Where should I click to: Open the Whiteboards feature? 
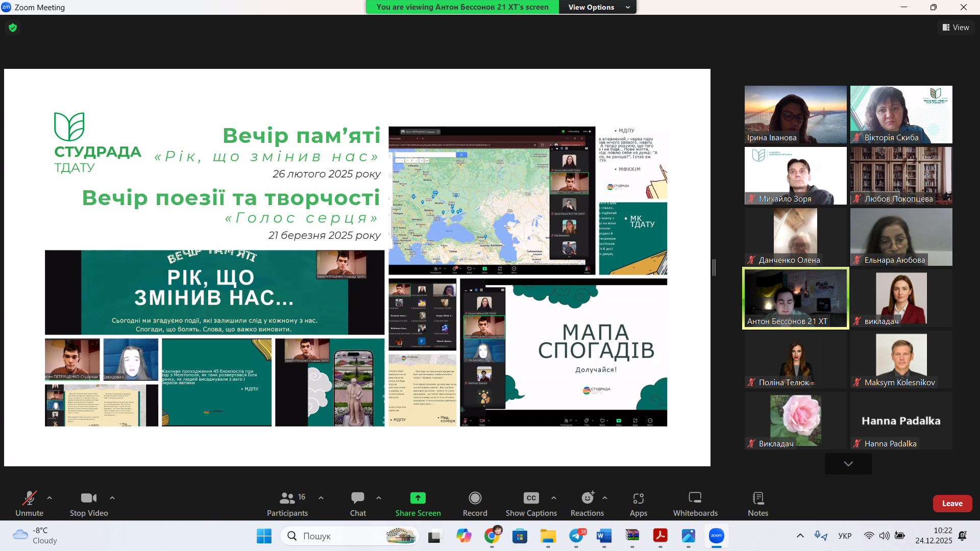pyautogui.click(x=695, y=503)
